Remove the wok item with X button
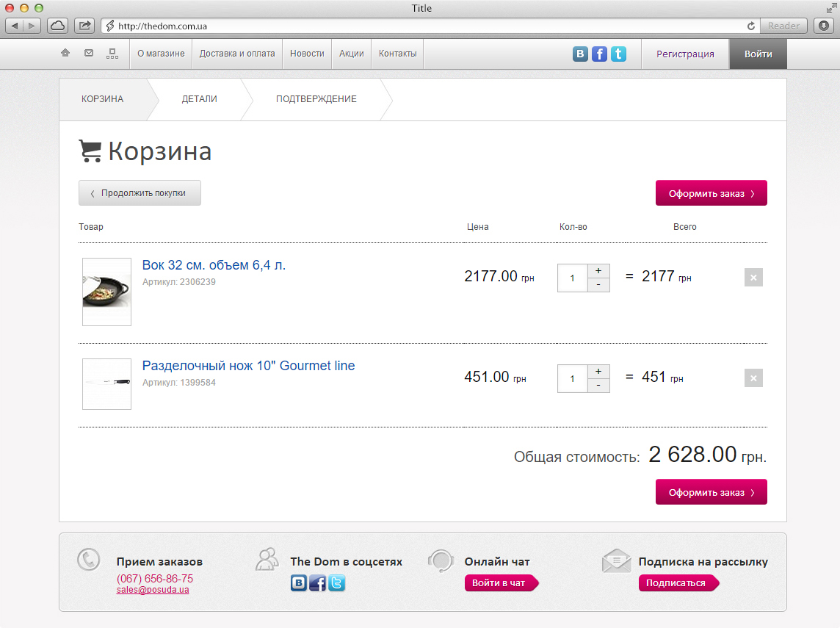Image resolution: width=840 pixels, height=628 pixels. [753, 278]
